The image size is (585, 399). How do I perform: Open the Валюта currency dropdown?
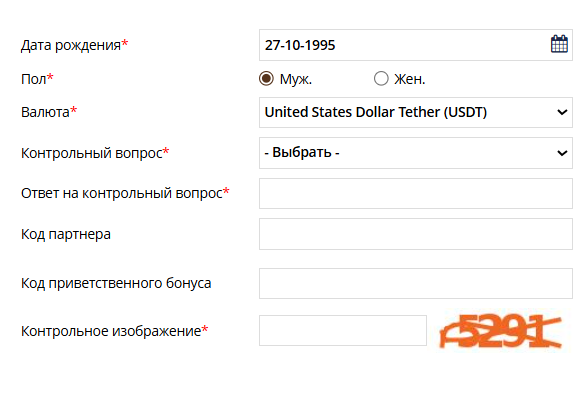(x=416, y=112)
